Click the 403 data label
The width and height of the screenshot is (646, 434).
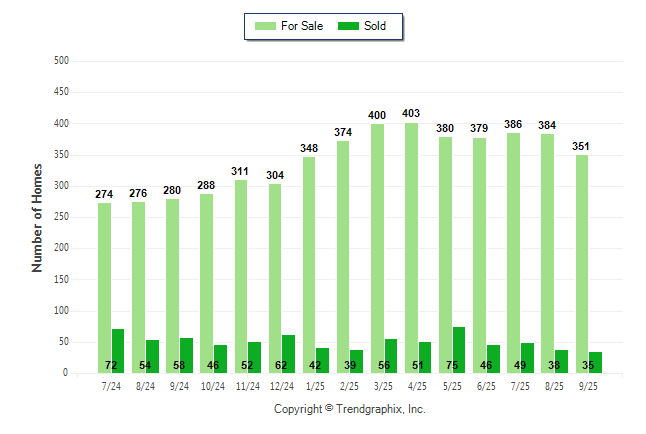(x=411, y=114)
